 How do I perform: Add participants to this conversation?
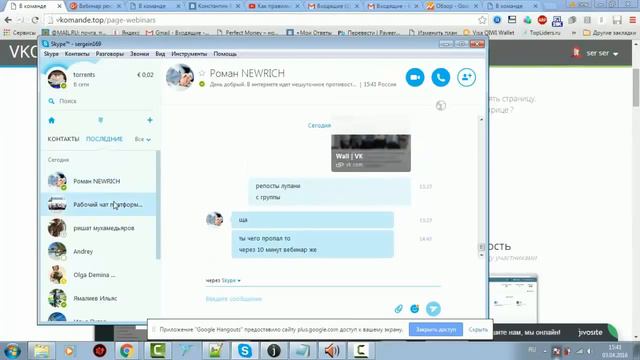point(466,77)
